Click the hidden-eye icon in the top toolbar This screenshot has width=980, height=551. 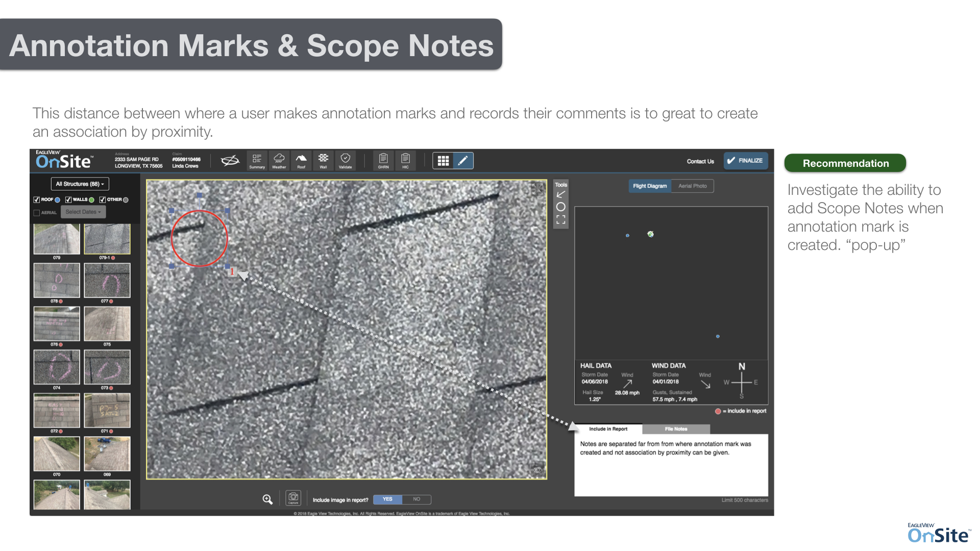pyautogui.click(x=230, y=161)
